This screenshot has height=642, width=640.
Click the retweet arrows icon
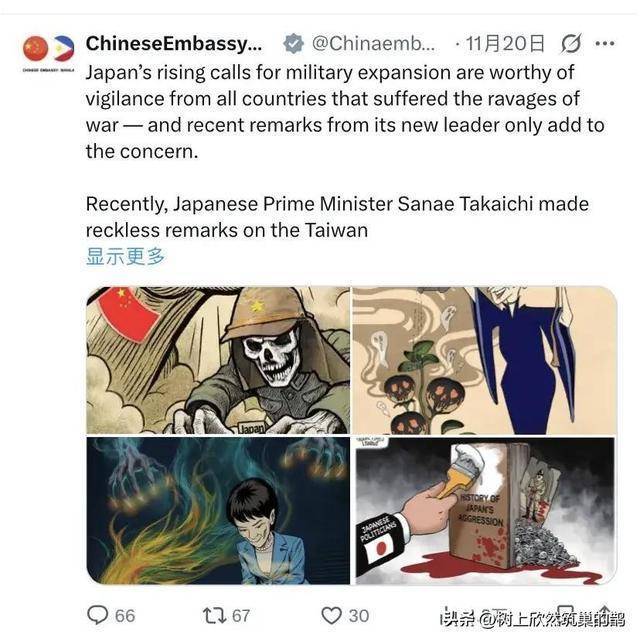[x=215, y=615]
